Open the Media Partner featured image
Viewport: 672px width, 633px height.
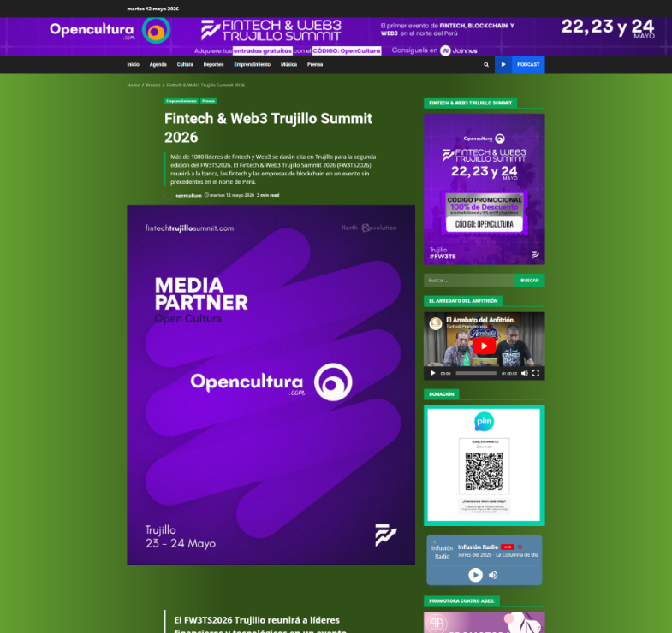(271, 385)
